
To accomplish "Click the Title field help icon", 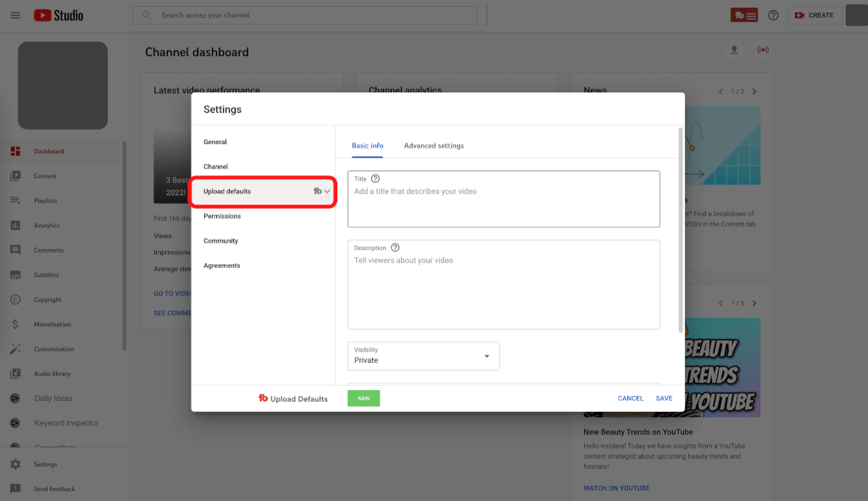I will pyautogui.click(x=376, y=179).
